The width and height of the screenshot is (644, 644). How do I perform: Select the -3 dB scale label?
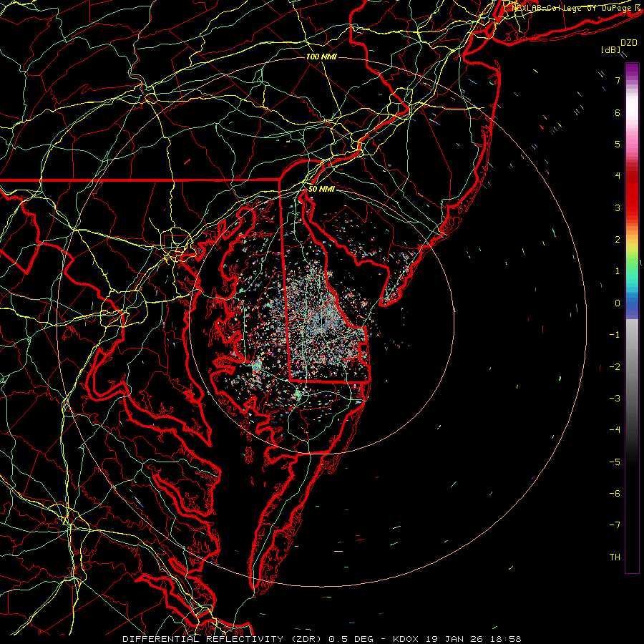coord(615,399)
